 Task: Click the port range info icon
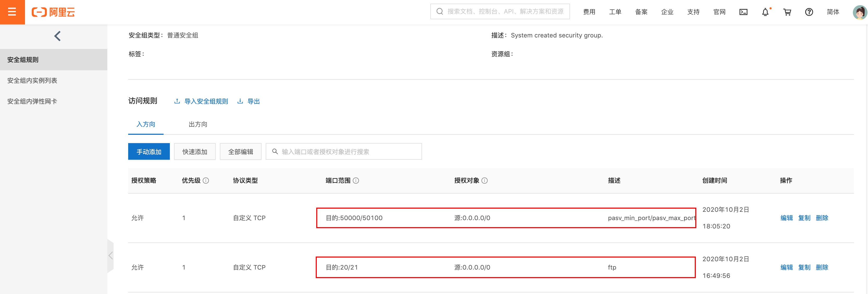pyautogui.click(x=356, y=181)
